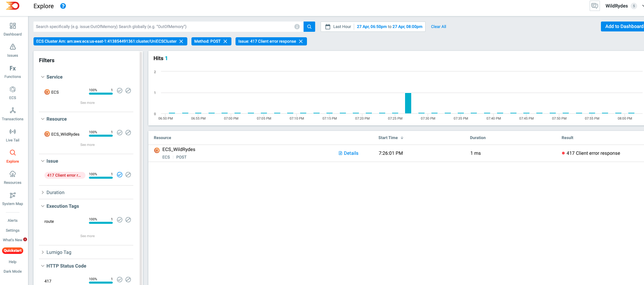
Task: Click the Clear All link
Action: pos(439,27)
